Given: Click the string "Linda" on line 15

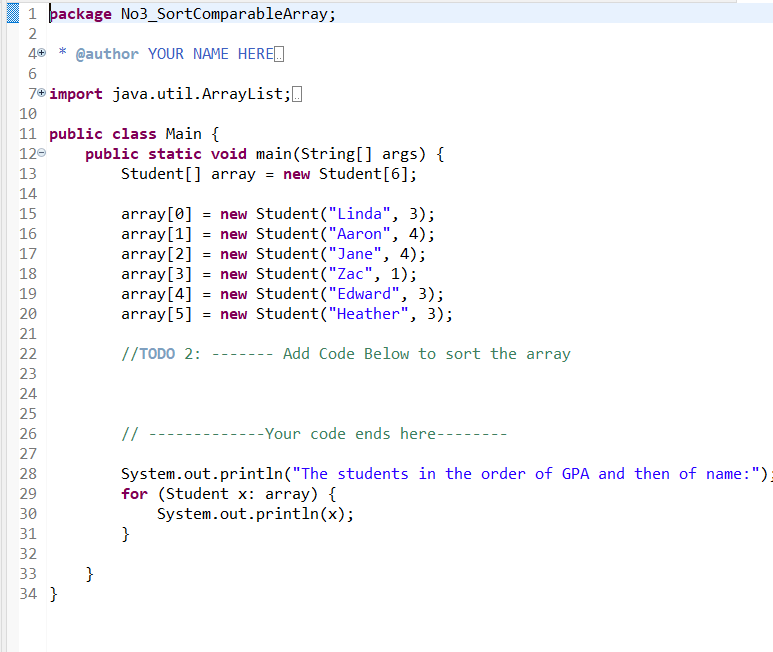Looking at the screenshot, I should [359, 214].
